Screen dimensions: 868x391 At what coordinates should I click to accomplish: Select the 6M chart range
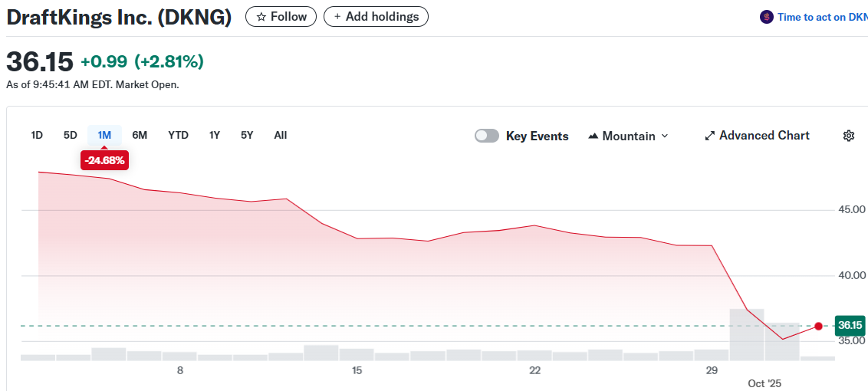(140, 135)
